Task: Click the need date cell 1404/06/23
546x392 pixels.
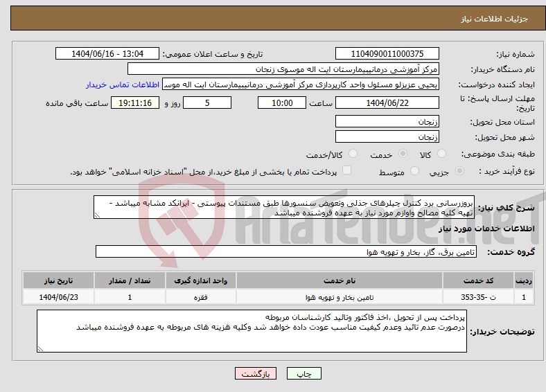Action: [58, 297]
